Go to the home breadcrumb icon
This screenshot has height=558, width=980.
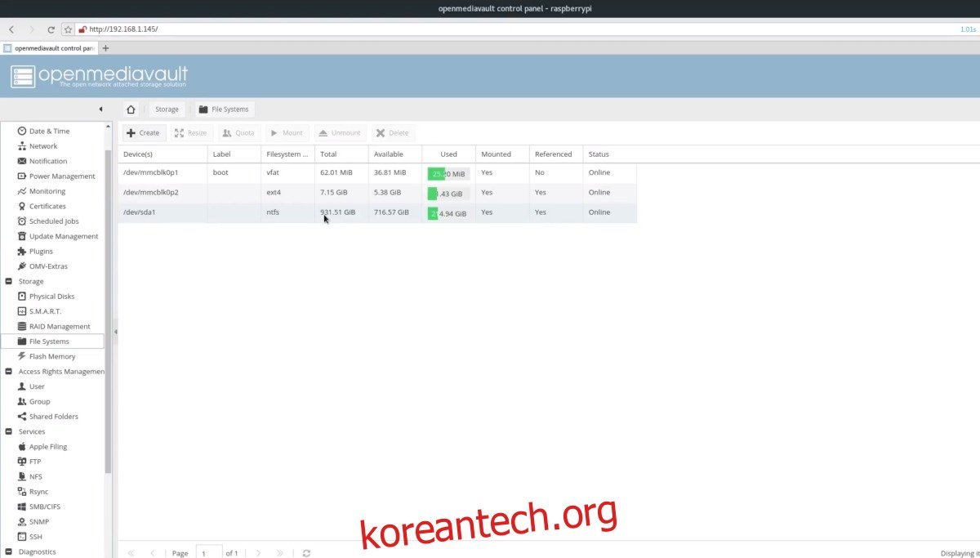131,109
